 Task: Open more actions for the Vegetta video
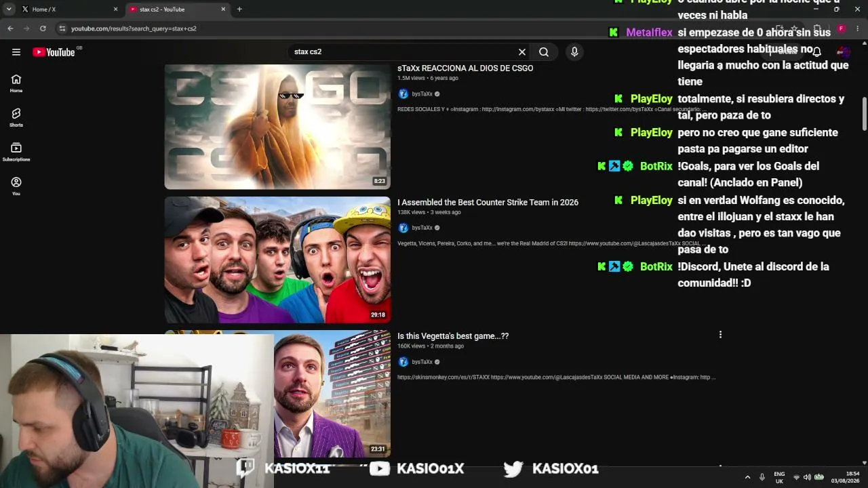point(720,335)
